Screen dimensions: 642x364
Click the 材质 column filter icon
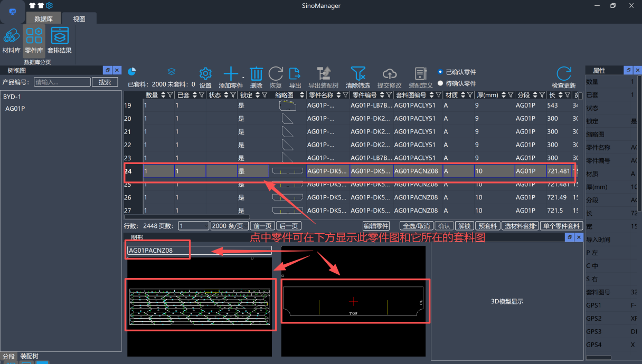pyautogui.click(x=470, y=95)
